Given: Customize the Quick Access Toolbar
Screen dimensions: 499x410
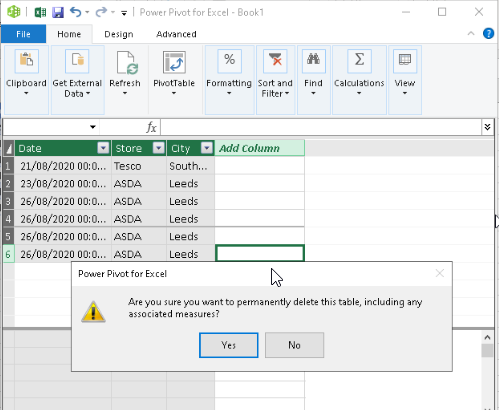Looking at the screenshot, I should (124, 13).
